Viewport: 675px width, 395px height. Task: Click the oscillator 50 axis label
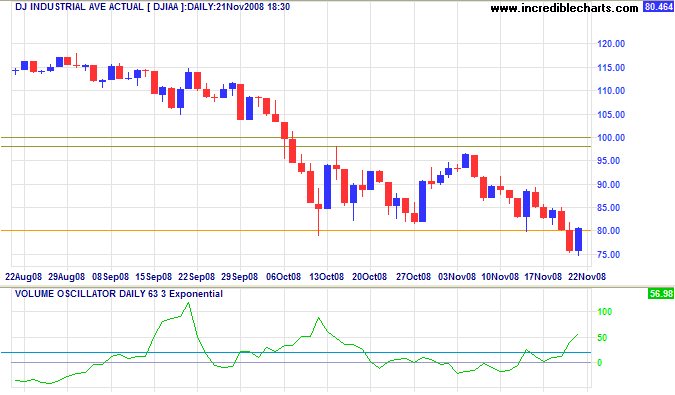coord(602,338)
